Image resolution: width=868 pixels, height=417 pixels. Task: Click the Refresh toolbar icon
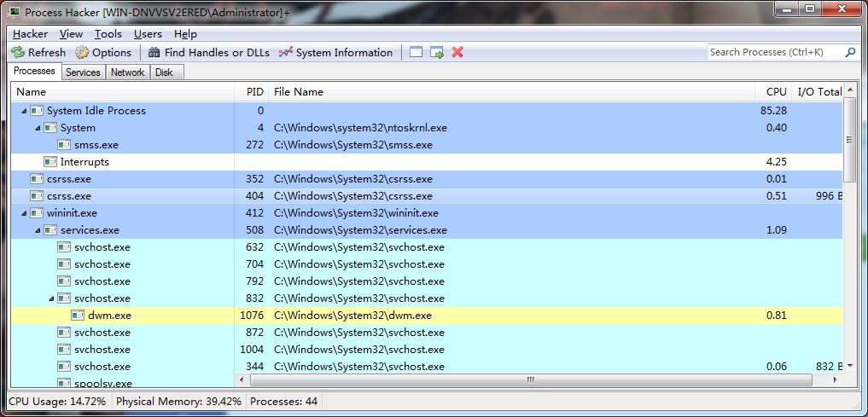click(18, 53)
